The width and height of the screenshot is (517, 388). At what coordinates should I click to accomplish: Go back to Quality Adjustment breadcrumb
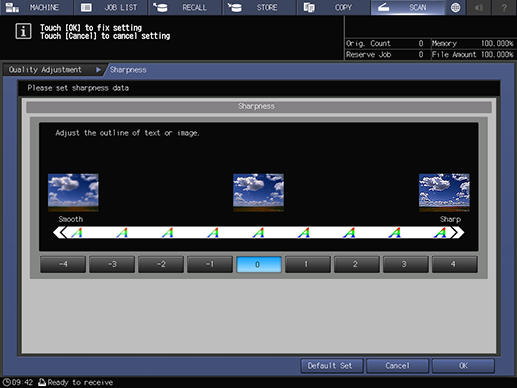point(53,70)
